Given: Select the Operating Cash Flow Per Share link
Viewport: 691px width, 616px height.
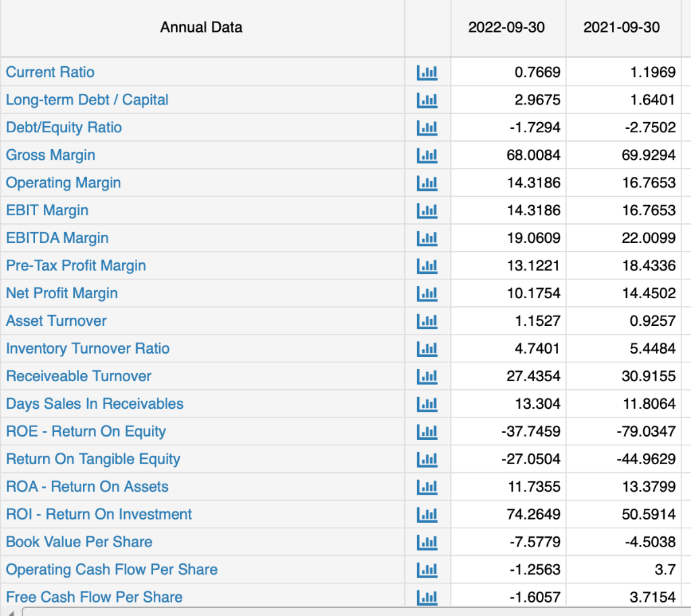Looking at the screenshot, I should tap(111, 569).
